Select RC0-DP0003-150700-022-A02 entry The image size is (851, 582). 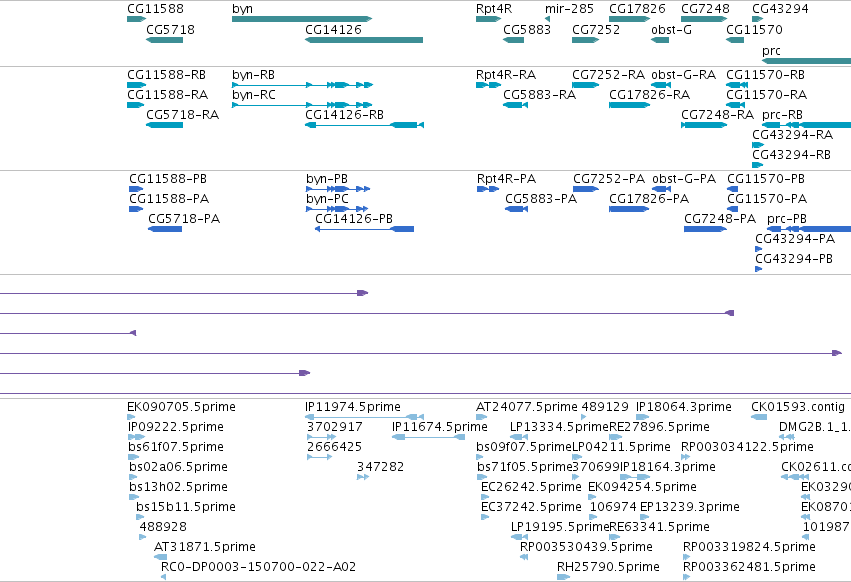(163, 577)
